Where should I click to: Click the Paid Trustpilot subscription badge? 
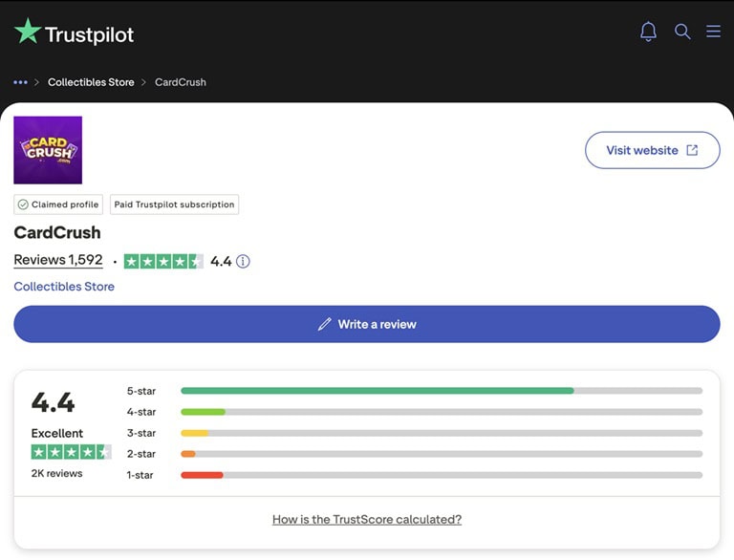(174, 205)
